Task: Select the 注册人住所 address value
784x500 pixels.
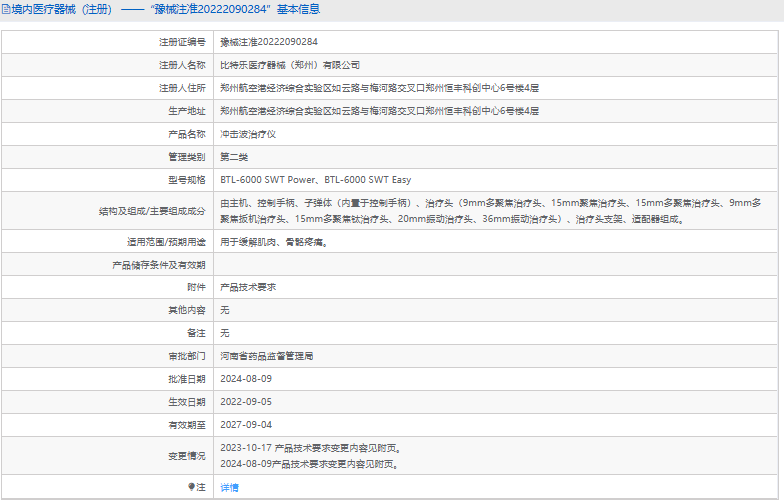Action: [380, 88]
